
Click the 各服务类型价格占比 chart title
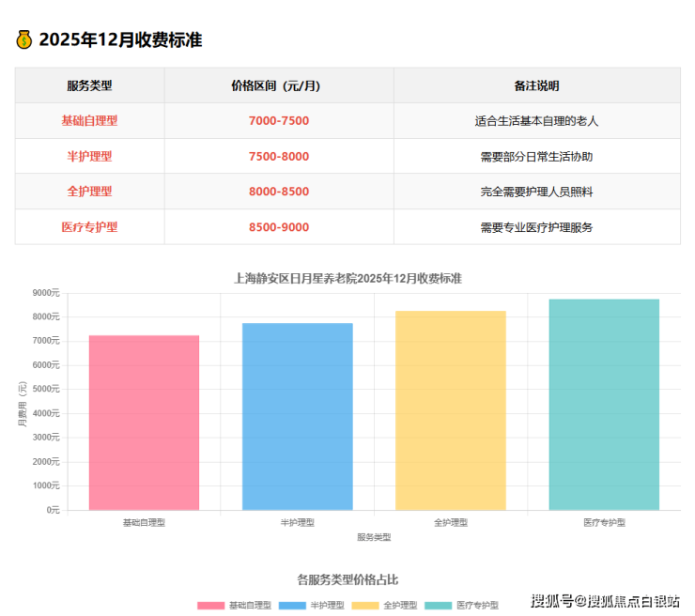[x=347, y=579]
